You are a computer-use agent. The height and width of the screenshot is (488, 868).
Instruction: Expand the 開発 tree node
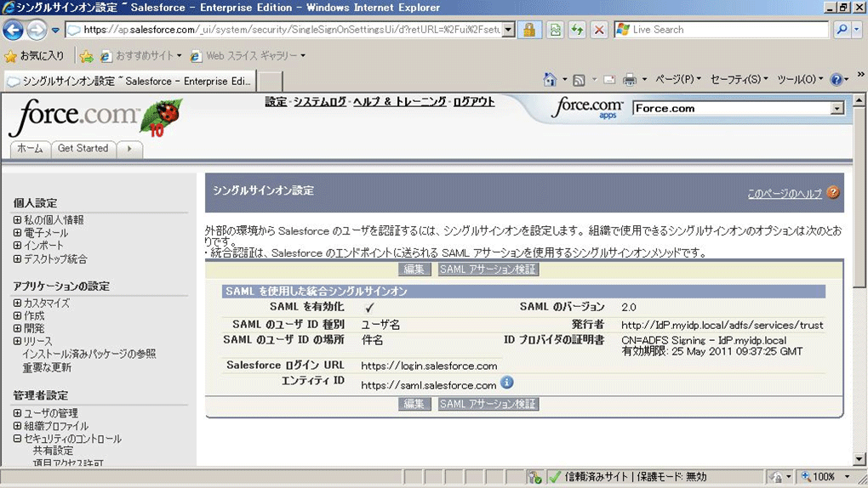[17, 328]
